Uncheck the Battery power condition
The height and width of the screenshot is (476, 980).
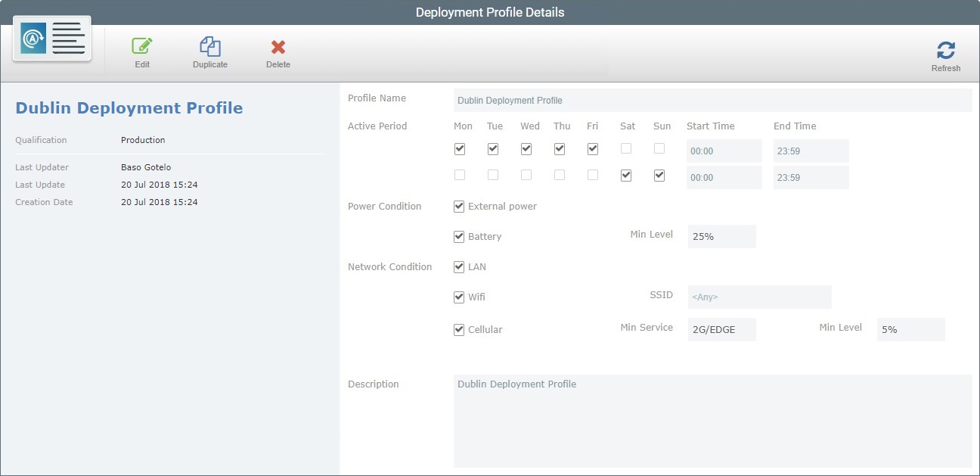pos(458,236)
